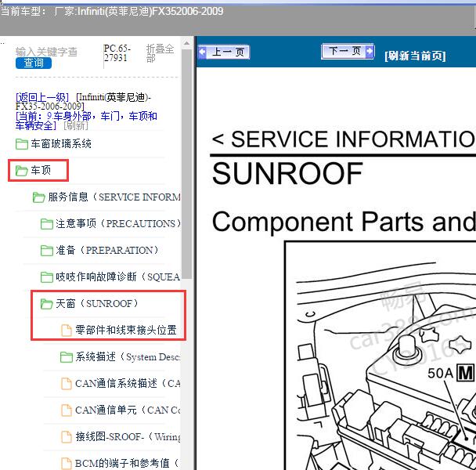The width and height of the screenshot is (476, 470).
Task: Click the Infiniti FX35-2006-2009 breadcrumb
Action: (83, 102)
